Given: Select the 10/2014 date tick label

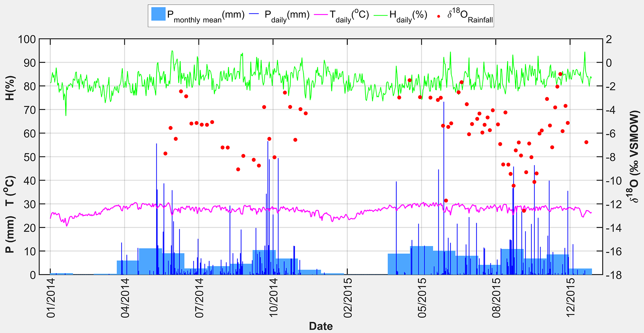Looking at the screenshot, I should tap(274, 297).
